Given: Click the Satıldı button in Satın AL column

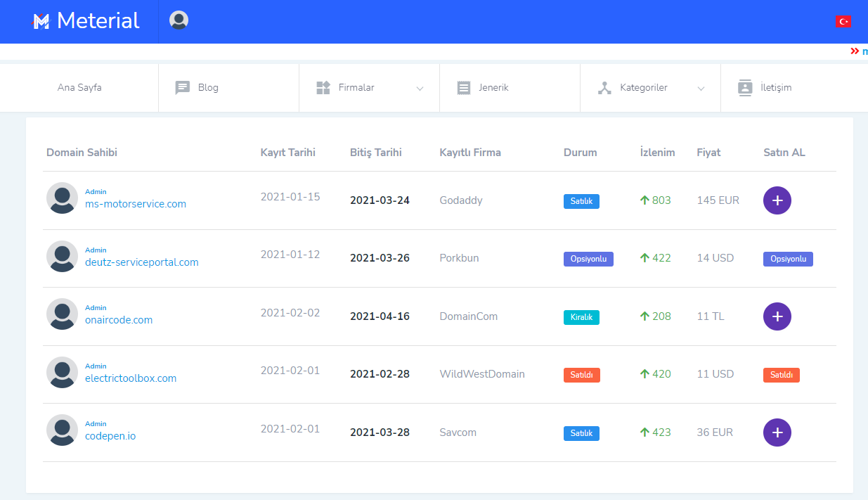Looking at the screenshot, I should click(781, 375).
